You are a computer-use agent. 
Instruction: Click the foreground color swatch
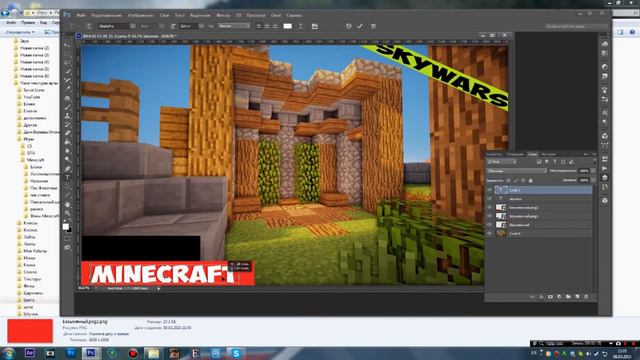point(65,227)
